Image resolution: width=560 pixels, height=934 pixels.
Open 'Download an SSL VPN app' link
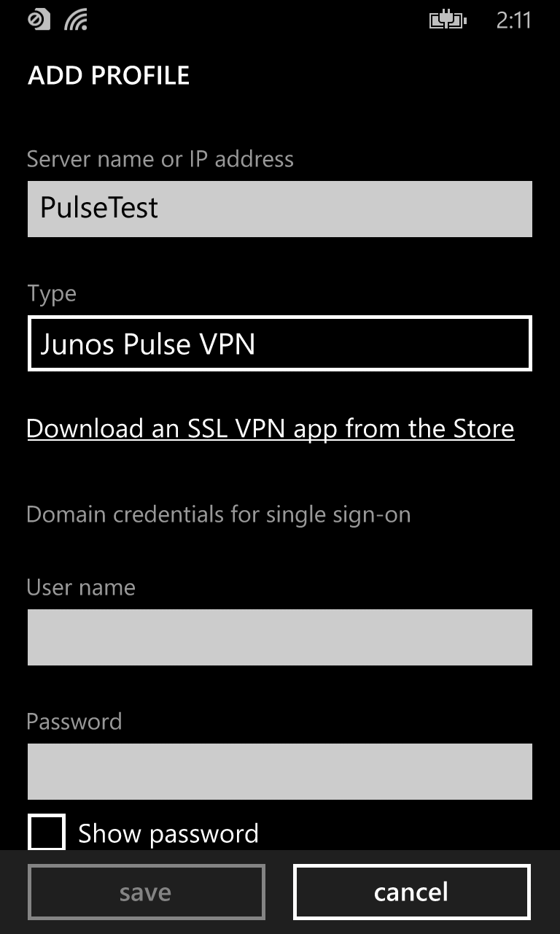[271, 428]
